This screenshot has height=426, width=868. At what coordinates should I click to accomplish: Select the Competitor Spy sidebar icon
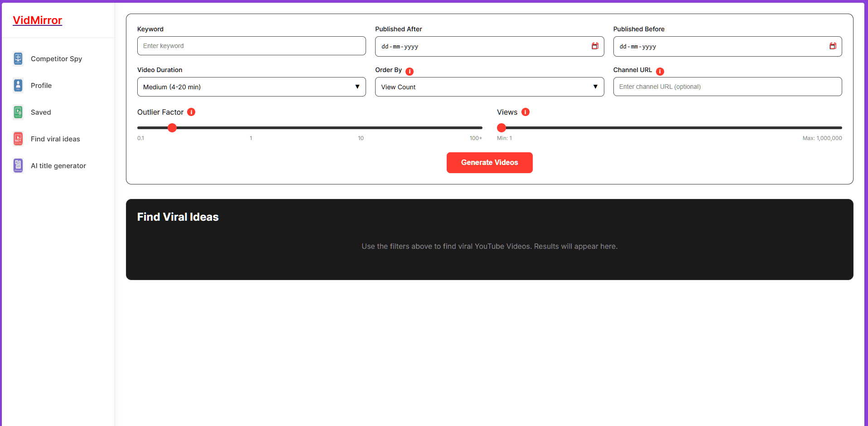[x=18, y=58]
